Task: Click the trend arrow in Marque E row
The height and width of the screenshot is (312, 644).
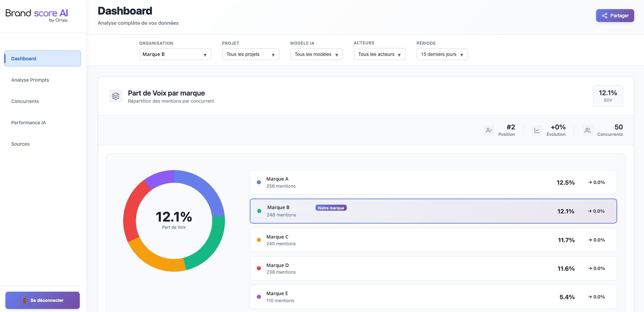Action: tap(590, 297)
